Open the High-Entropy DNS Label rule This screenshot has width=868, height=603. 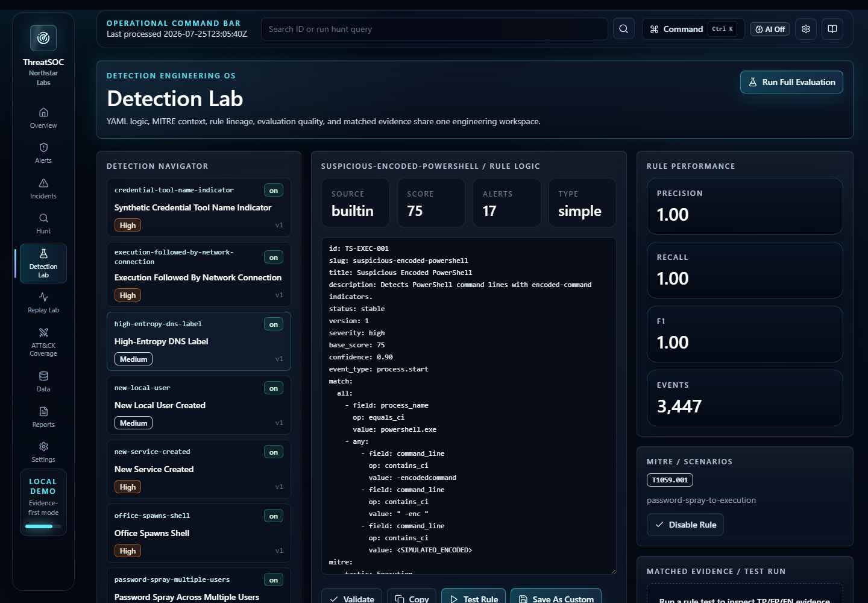199,341
